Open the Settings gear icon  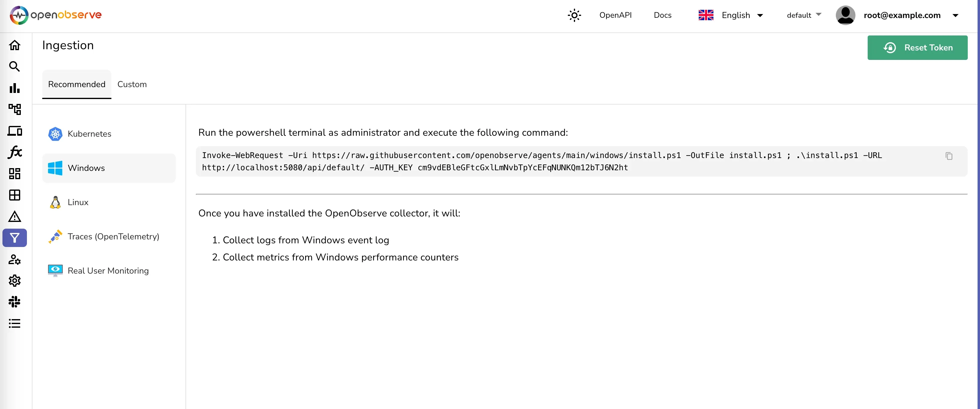(x=14, y=281)
